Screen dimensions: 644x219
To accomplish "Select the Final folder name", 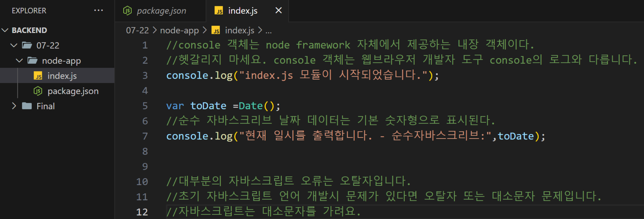I will coord(46,106).
